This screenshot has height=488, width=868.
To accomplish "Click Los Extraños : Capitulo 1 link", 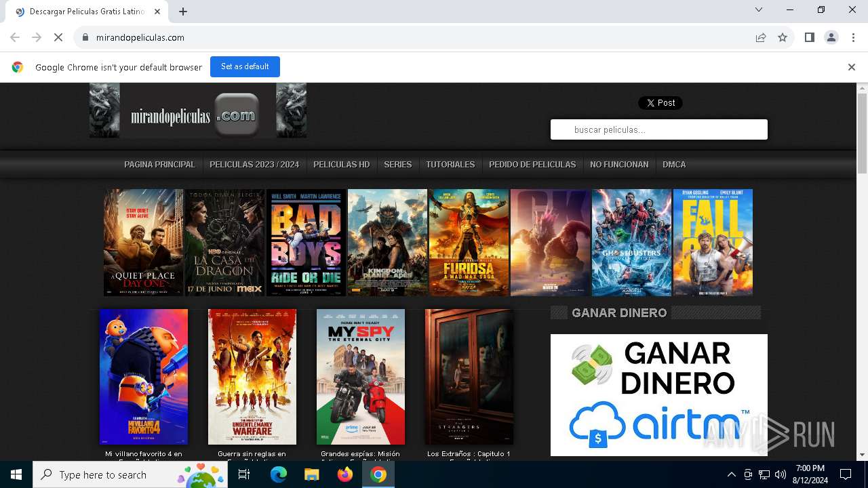I will click(x=469, y=454).
